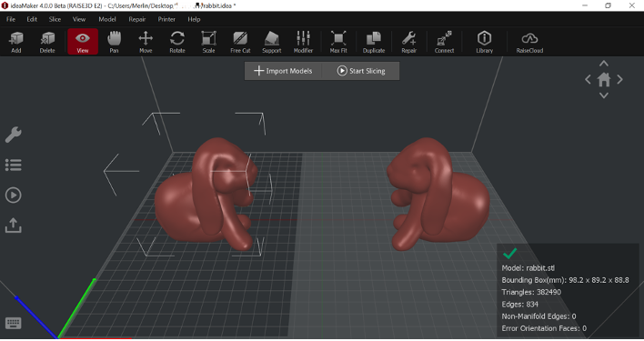Rotate view with the right chevron arrow
The image size is (644, 341).
[619, 79]
